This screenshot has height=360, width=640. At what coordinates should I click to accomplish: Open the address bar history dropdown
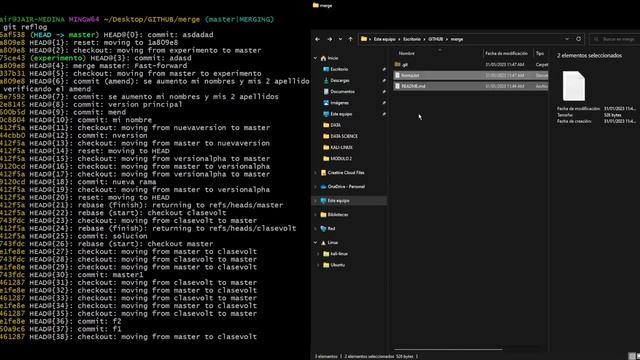pyautogui.click(x=567, y=39)
